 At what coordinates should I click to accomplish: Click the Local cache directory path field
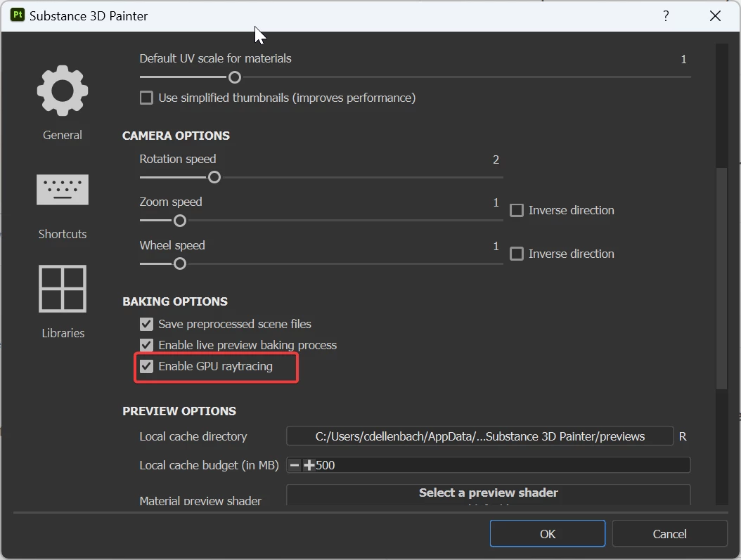click(x=479, y=436)
